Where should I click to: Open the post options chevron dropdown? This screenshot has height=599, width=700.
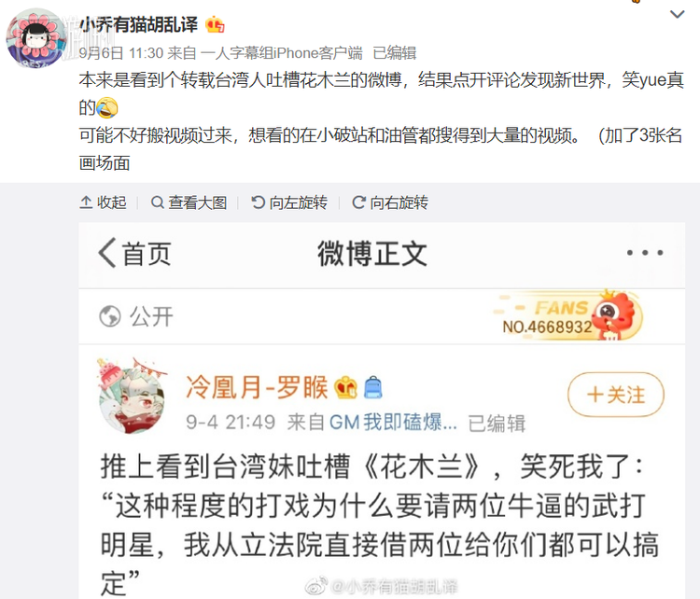(677, 15)
